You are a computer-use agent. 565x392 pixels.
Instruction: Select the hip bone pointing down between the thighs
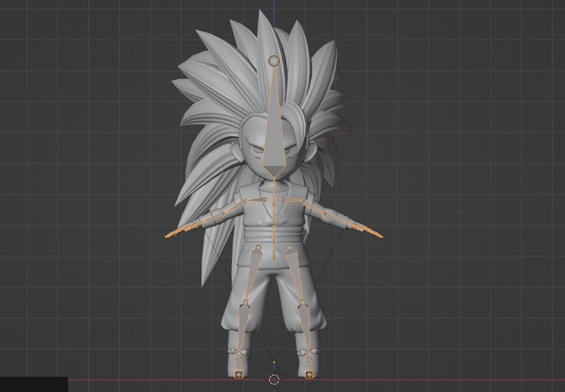point(274,252)
